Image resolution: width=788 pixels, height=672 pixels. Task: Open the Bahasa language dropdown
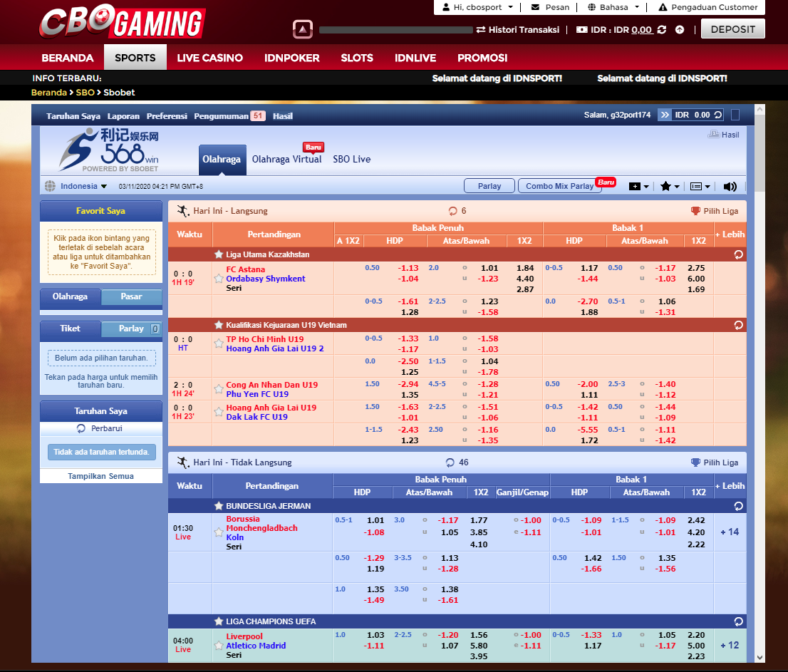click(613, 7)
